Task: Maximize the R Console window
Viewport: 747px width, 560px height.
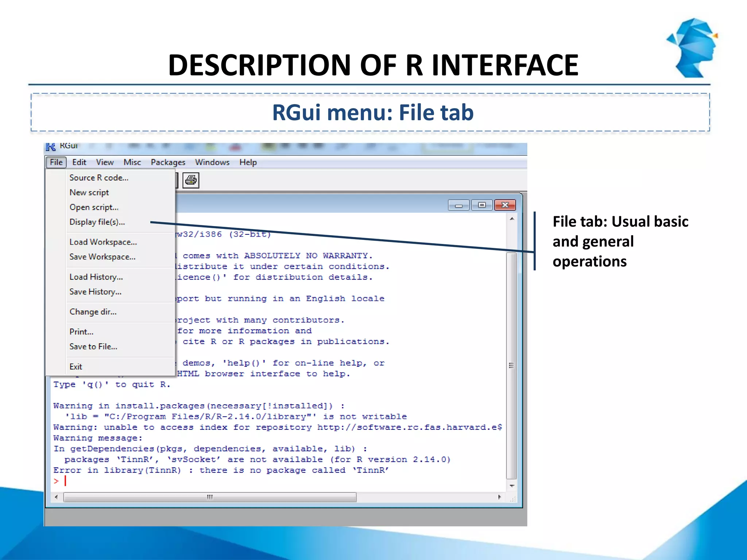Action: pos(482,205)
